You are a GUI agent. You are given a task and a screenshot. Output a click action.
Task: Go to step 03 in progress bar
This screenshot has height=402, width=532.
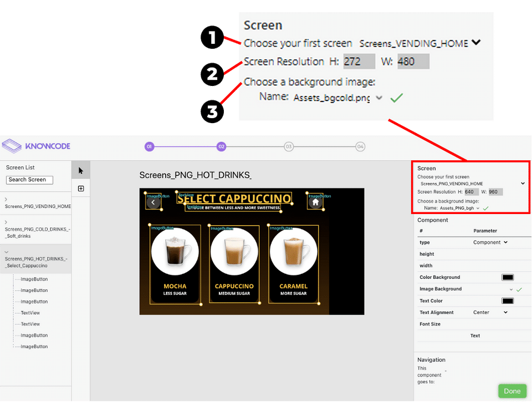(x=289, y=147)
